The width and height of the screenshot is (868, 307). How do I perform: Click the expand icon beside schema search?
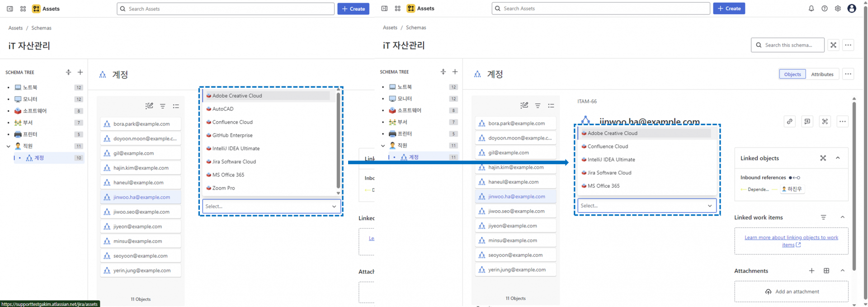coord(833,45)
